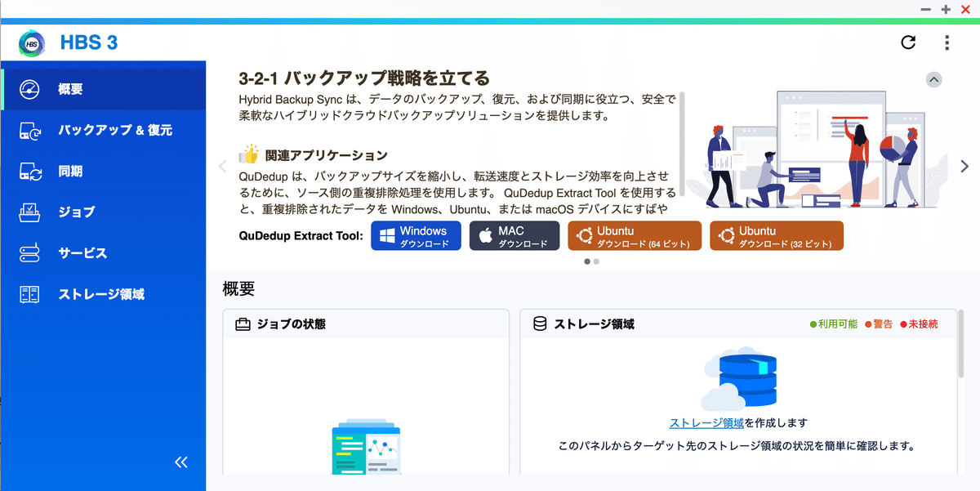Open the three-dot more options menu

[x=947, y=42]
